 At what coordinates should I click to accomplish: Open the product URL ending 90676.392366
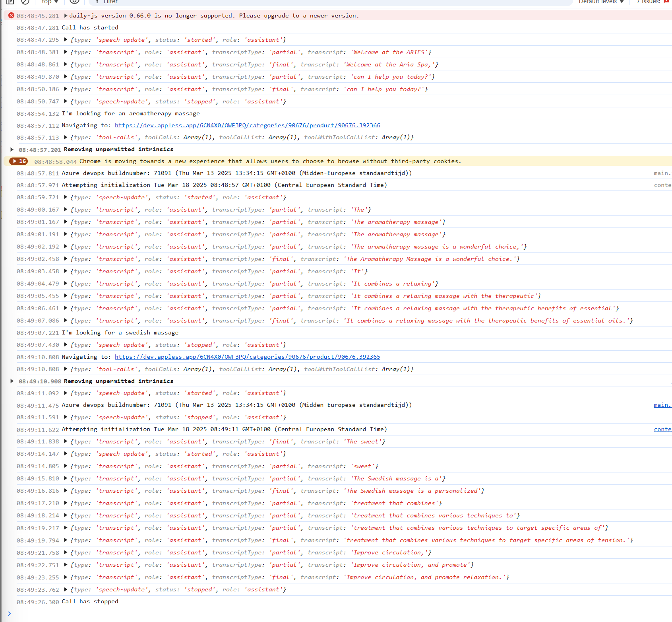[248, 125]
